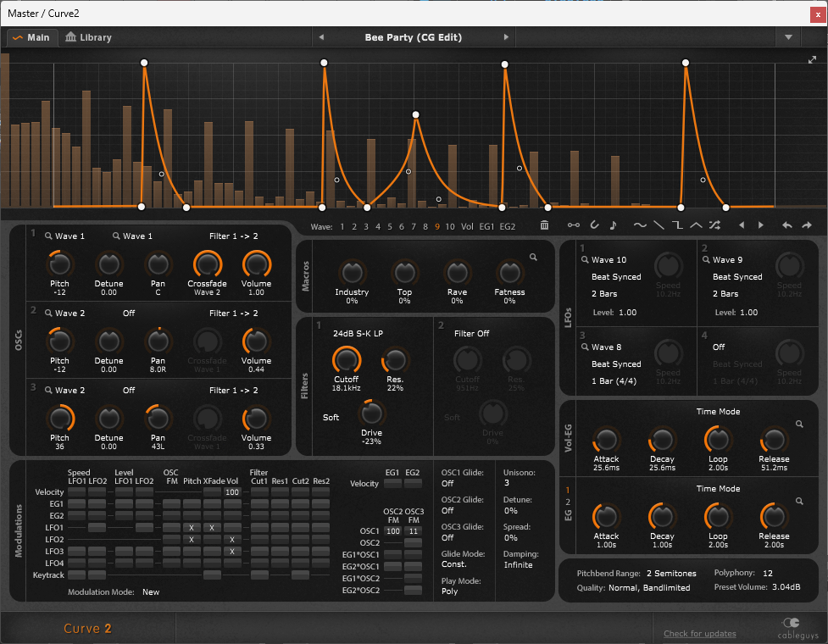Shift waveform right with the right triangle

[x=761, y=225]
